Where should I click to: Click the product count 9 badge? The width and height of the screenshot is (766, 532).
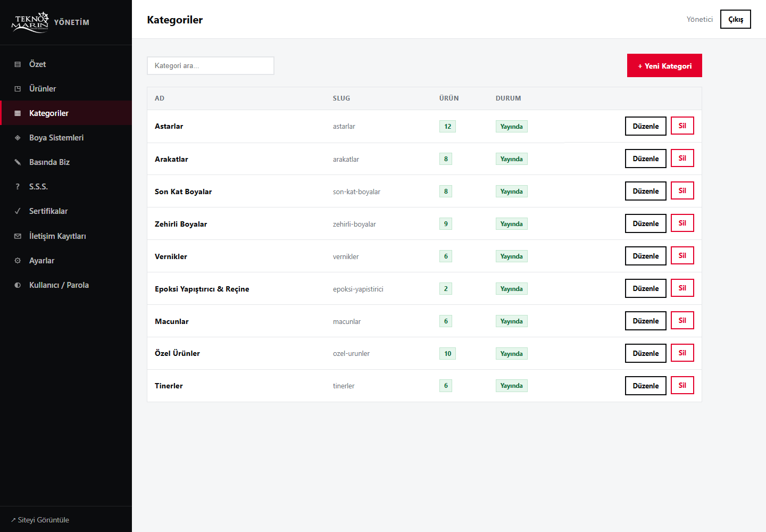(446, 223)
